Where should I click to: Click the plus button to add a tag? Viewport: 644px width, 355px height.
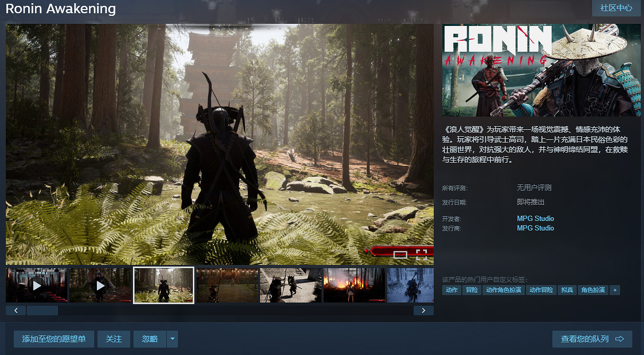pyautogui.click(x=614, y=290)
